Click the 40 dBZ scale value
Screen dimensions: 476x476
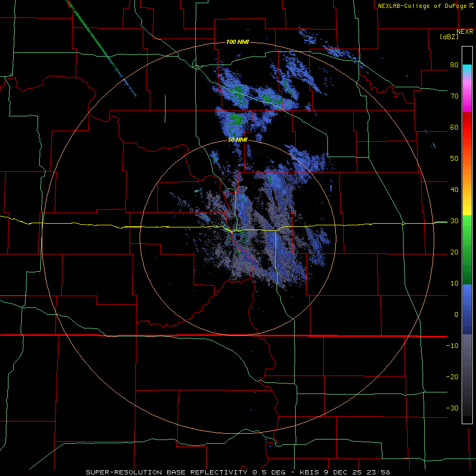tap(454, 190)
